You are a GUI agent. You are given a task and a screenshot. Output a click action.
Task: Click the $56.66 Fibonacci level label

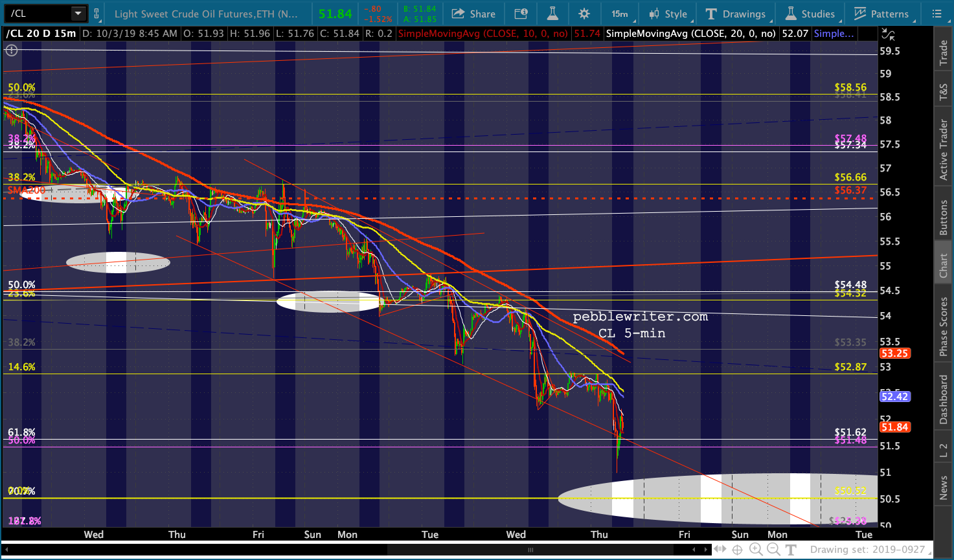click(850, 177)
